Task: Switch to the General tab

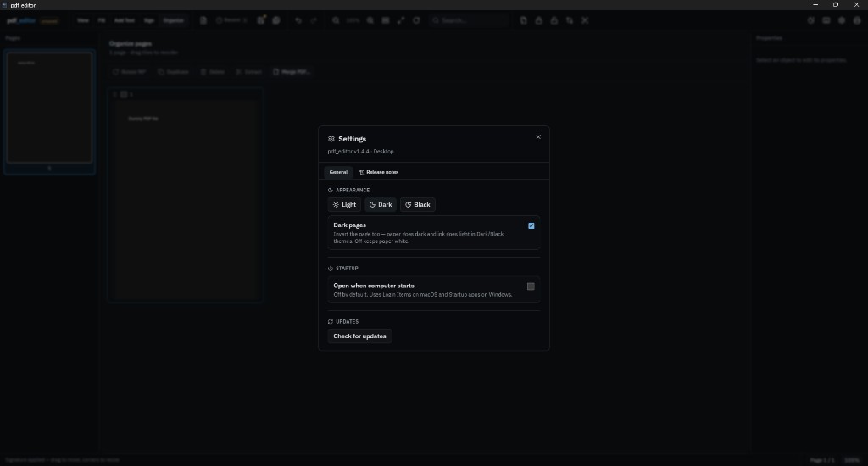Action: point(338,172)
